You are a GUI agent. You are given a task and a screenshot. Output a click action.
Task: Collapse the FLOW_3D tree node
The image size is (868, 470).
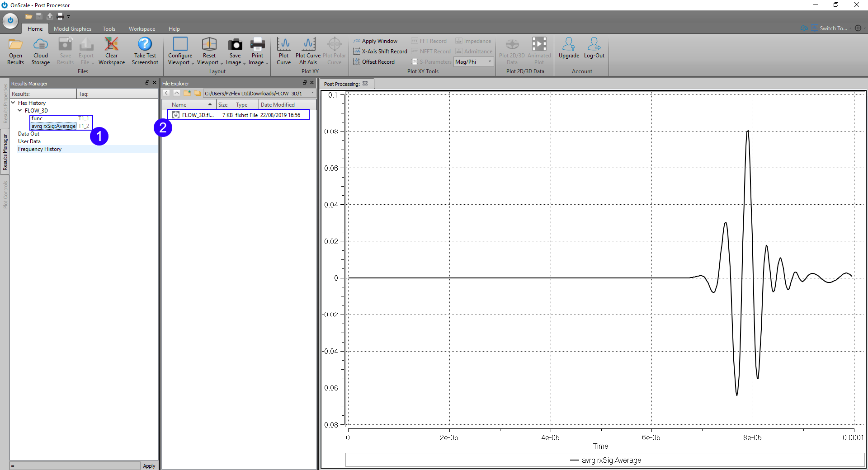click(20, 110)
